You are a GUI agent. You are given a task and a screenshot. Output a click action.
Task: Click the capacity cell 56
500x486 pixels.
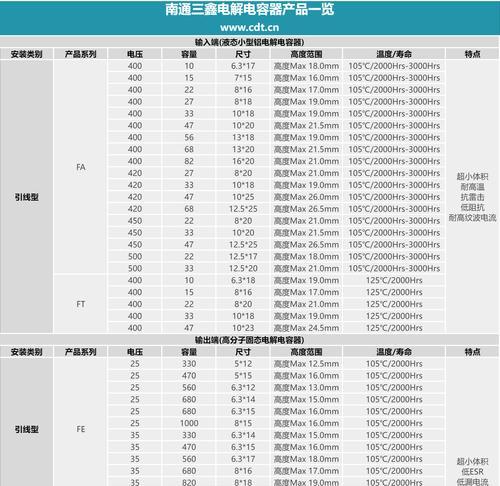coord(189,137)
